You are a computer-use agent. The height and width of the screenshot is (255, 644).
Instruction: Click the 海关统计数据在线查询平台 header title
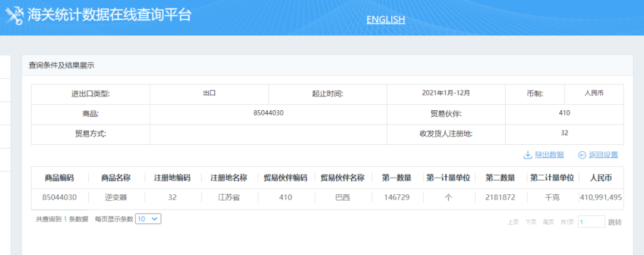coord(109,15)
